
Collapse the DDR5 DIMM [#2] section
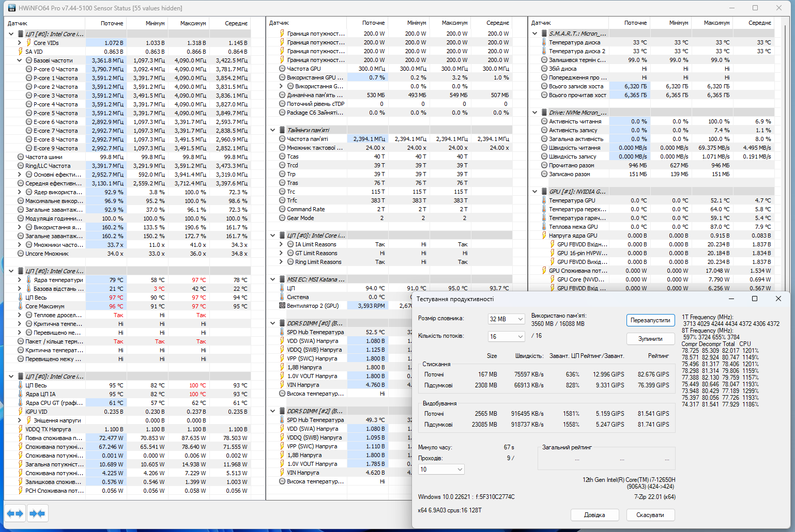pyautogui.click(x=272, y=411)
